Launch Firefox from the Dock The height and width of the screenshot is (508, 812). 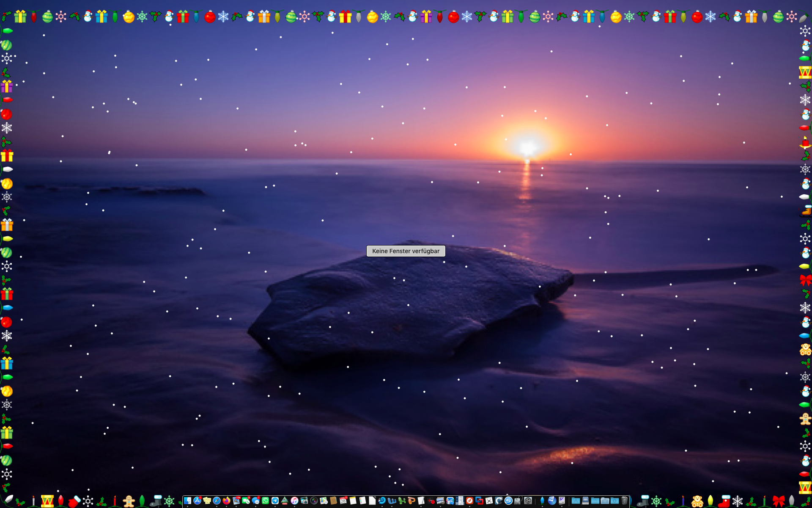pos(226,500)
